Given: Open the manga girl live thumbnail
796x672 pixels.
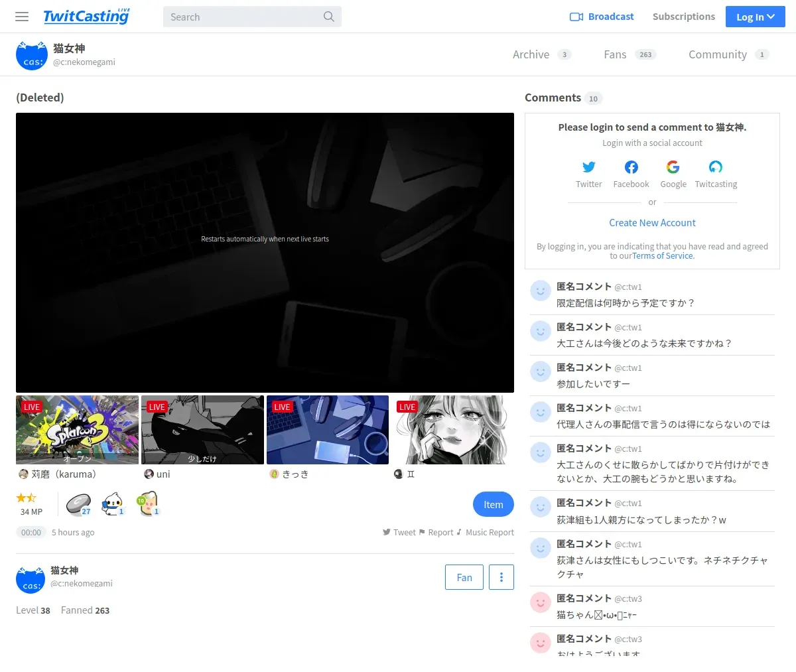Looking at the screenshot, I should click(453, 430).
